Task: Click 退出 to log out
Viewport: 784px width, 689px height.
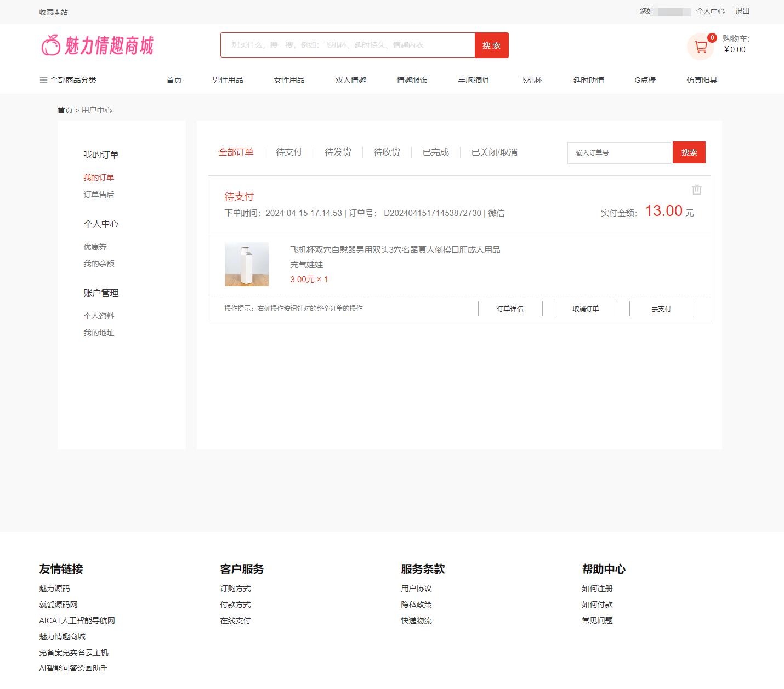Action: 742,11
